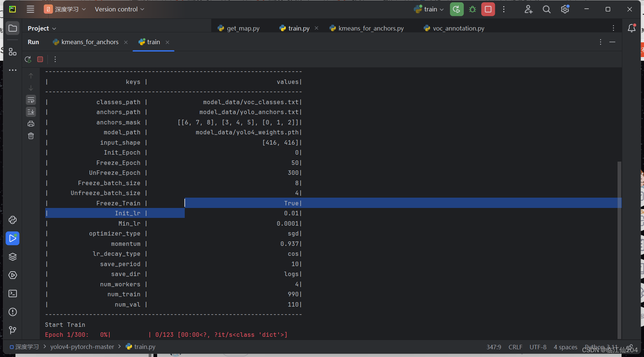
Task: Debug train using the bug icon
Action: point(473,9)
